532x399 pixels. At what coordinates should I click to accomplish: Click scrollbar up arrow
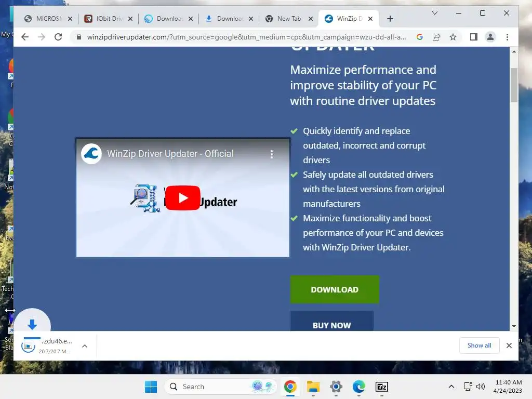(514, 51)
